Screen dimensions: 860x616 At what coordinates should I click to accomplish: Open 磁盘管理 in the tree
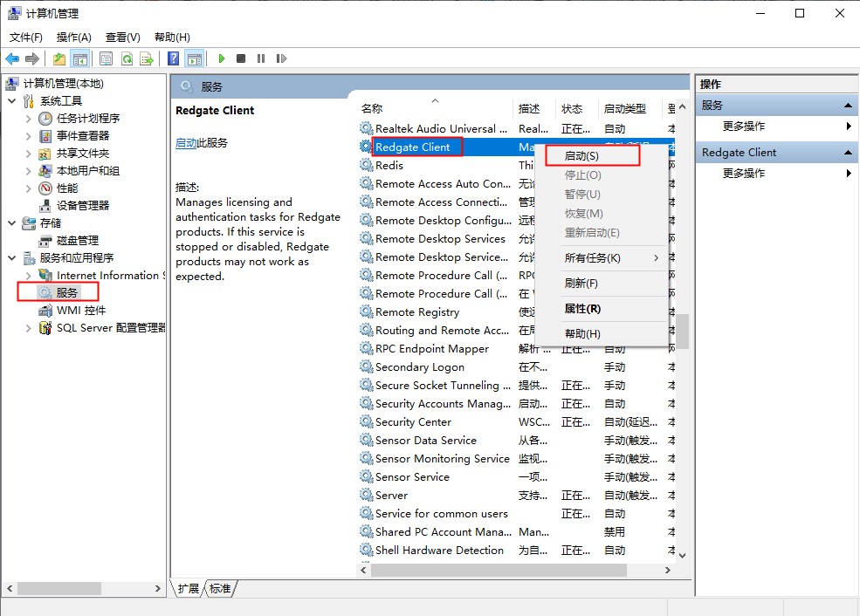78,241
